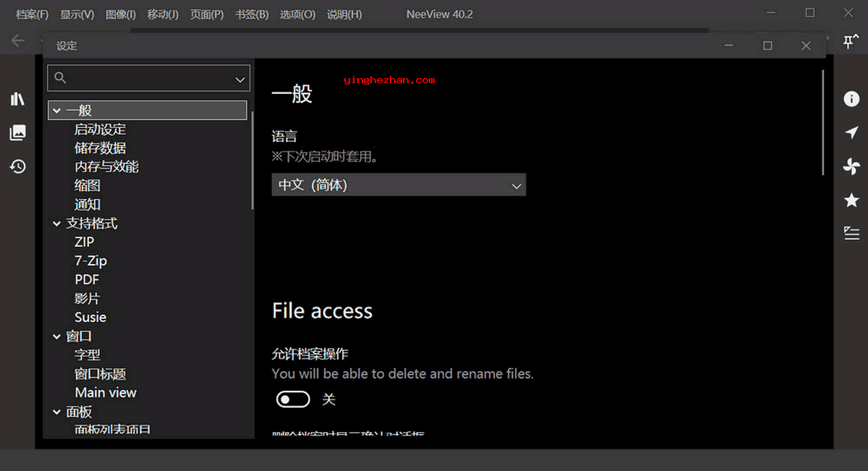Close the 设定 dialog

pyautogui.click(x=806, y=46)
